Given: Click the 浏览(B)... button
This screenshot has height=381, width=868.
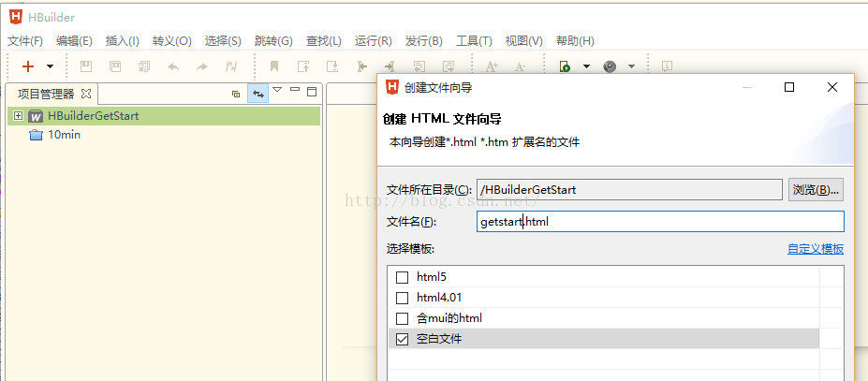Looking at the screenshot, I should point(816,189).
